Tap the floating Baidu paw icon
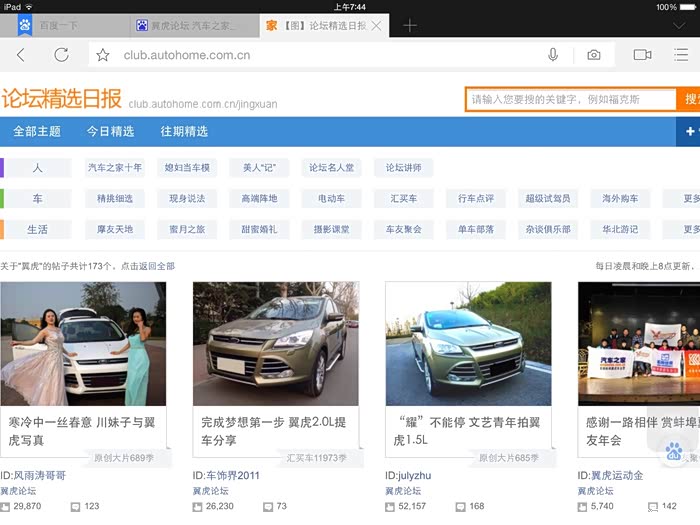700x525 pixels. pyautogui.click(x=673, y=451)
